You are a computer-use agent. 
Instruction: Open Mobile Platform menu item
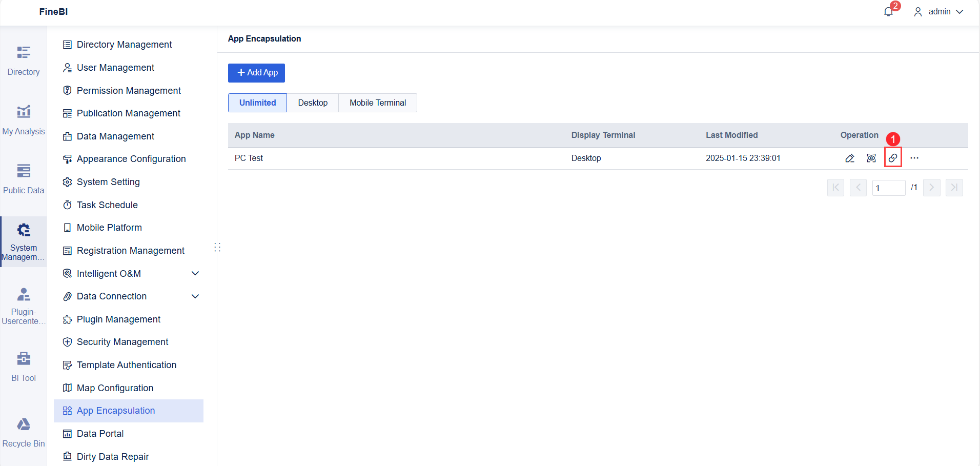(129, 228)
